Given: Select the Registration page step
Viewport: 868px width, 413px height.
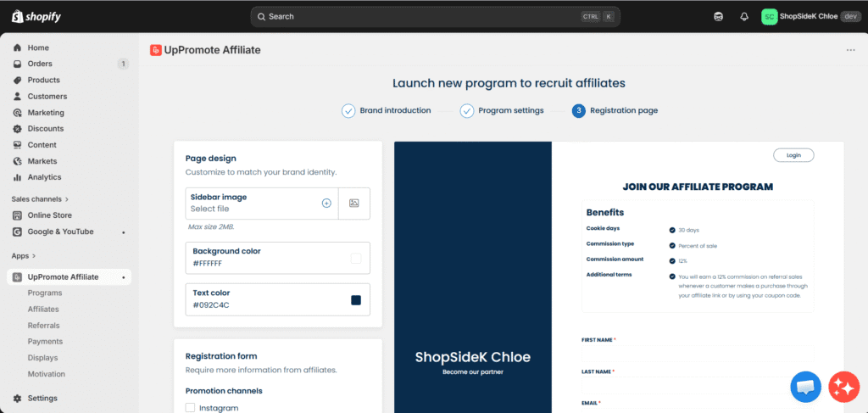Looking at the screenshot, I should pos(615,111).
